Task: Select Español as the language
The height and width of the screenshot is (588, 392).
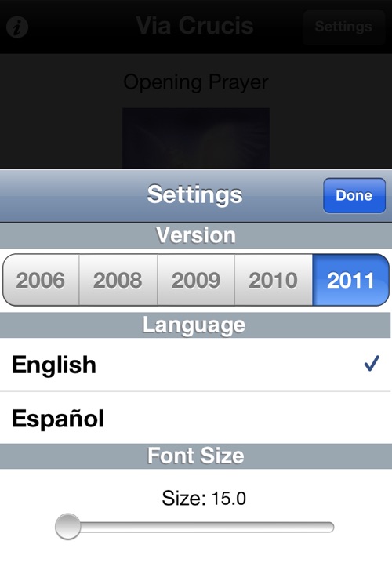Action: tap(196, 418)
